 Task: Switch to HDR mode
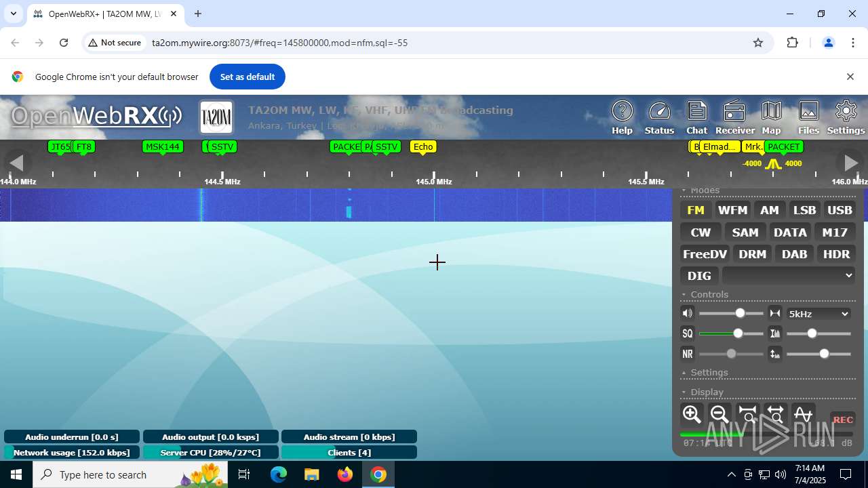pos(836,254)
